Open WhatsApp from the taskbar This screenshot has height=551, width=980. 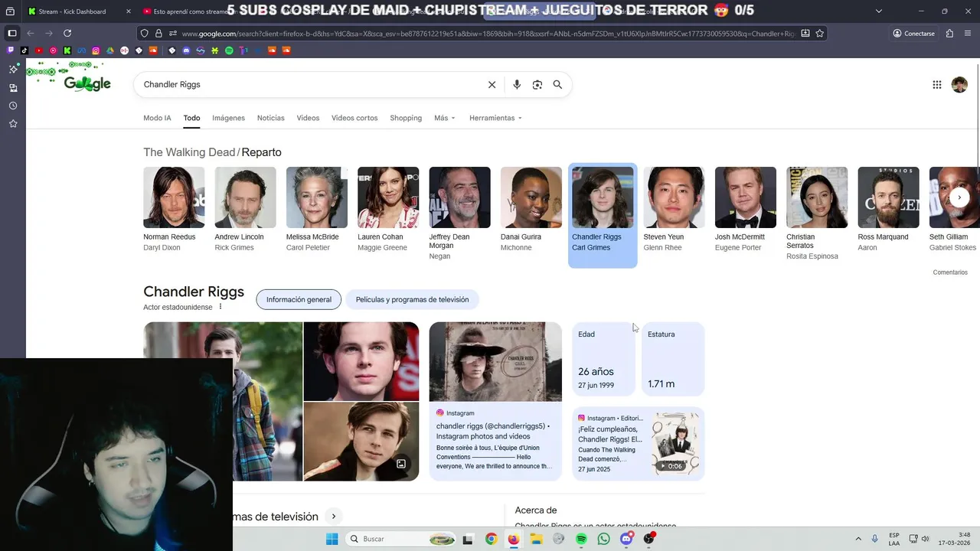click(604, 539)
